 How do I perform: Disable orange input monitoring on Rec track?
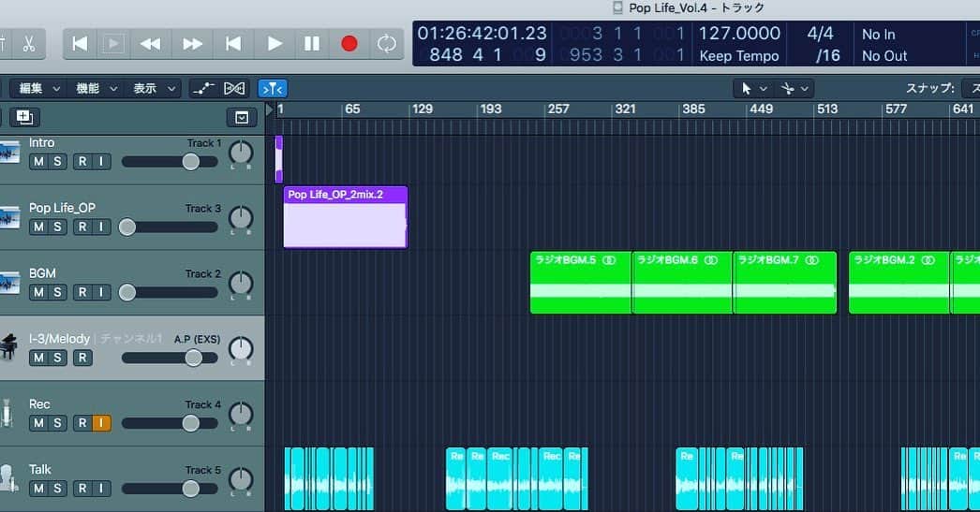click(101, 423)
